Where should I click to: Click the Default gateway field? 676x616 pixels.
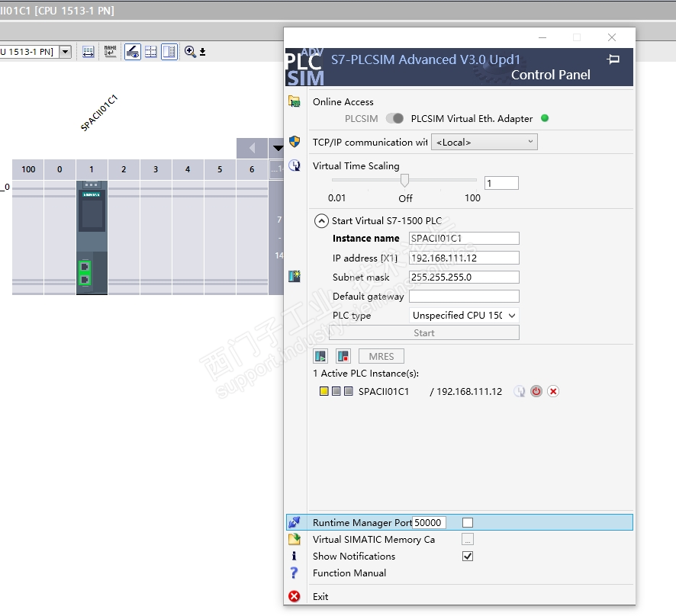[x=464, y=297]
